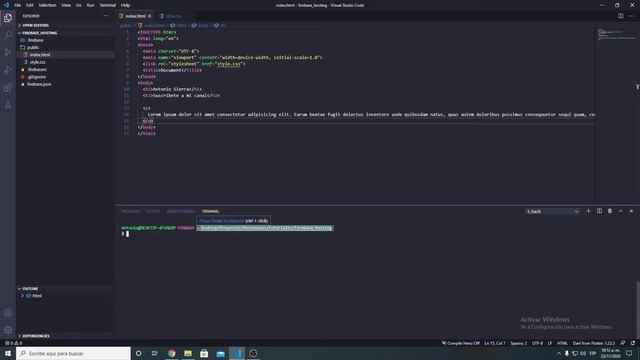This screenshot has width=640, height=360.
Task: Open Task View on the taskbar
Action: [x=155, y=353]
